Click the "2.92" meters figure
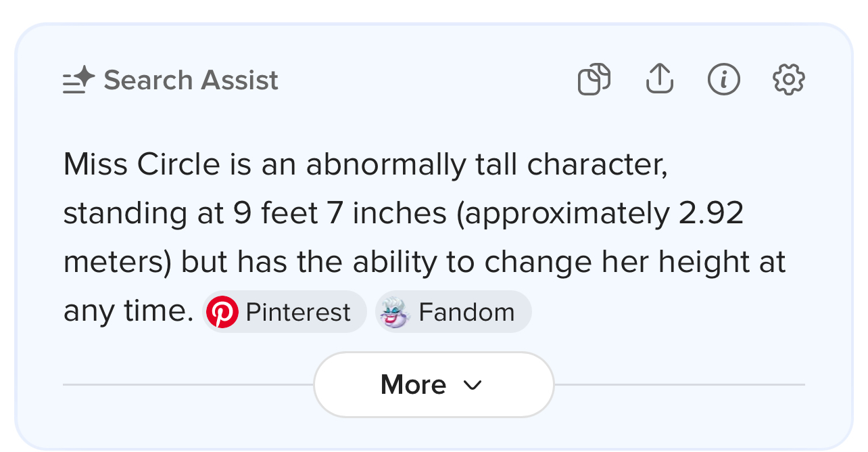This screenshot has height=452, width=868. pyautogui.click(x=710, y=214)
